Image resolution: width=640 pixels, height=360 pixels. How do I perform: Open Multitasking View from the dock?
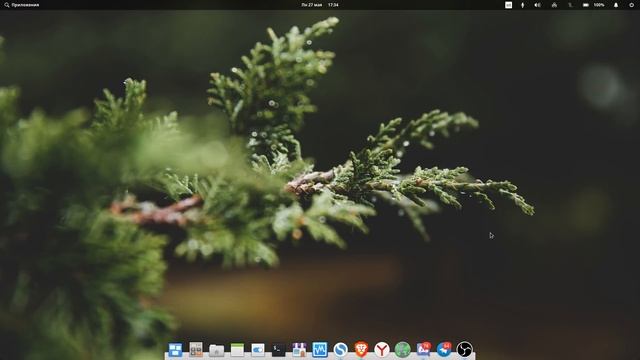176,350
